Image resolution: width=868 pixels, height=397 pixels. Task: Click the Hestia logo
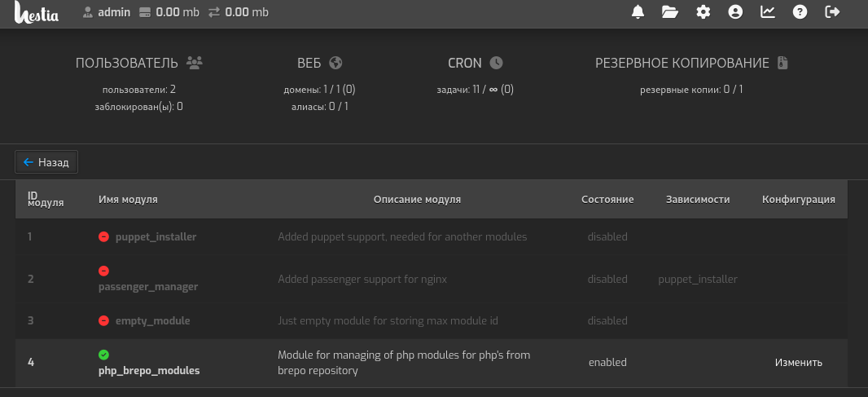[x=37, y=13]
